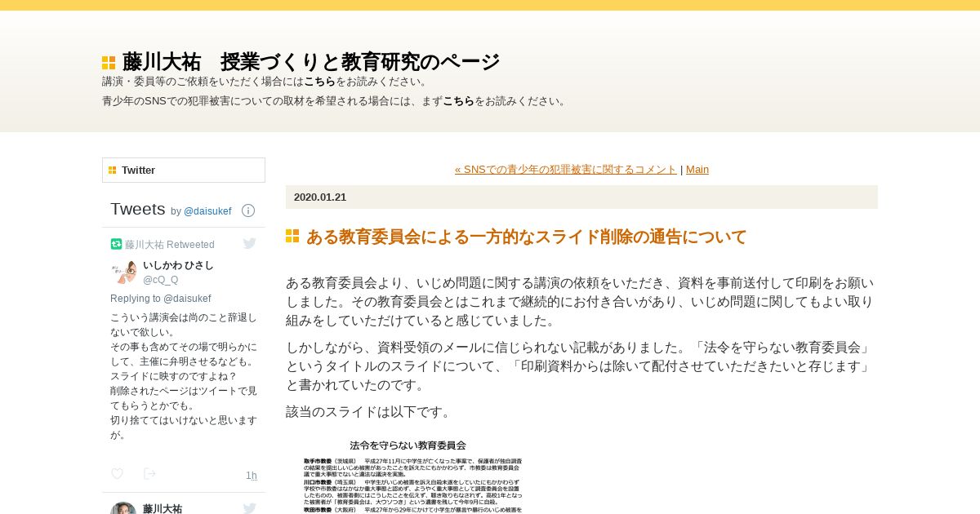Open the blog title 藤川大祐 授業づくりと教育研究のページ
This screenshot has width=980, height=514.
point(311,62)
